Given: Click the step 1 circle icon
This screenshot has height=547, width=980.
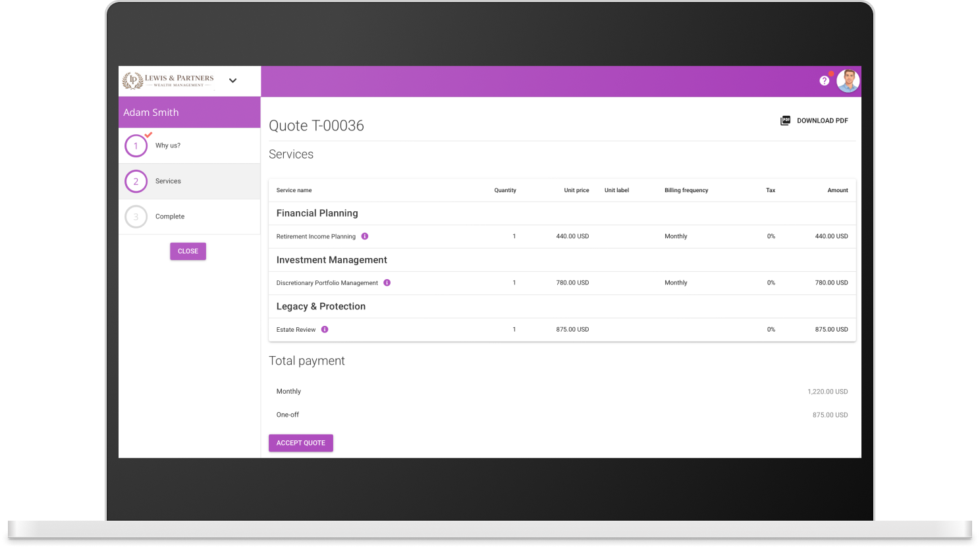Looking at the screenshot, I should 136,145.
